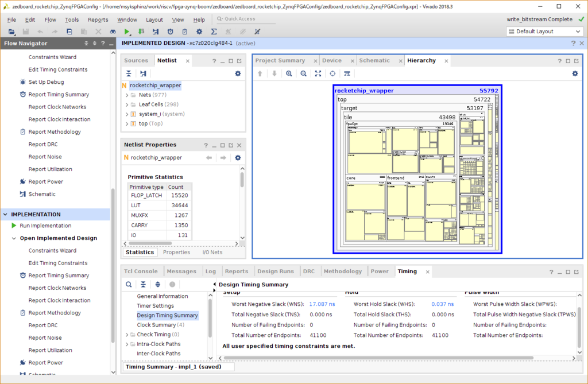Open Netlist Properties settings gear
This screenshot has height=384, width=588.
238,157
